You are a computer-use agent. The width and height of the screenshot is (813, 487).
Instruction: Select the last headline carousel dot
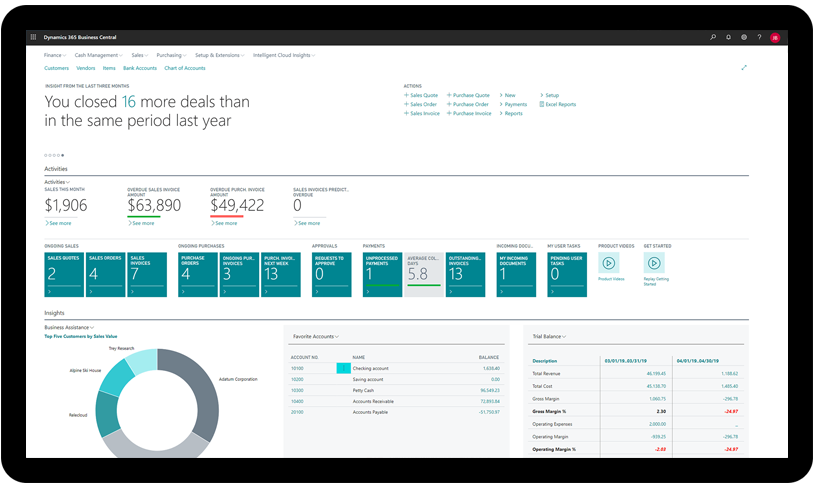[63, 155]
